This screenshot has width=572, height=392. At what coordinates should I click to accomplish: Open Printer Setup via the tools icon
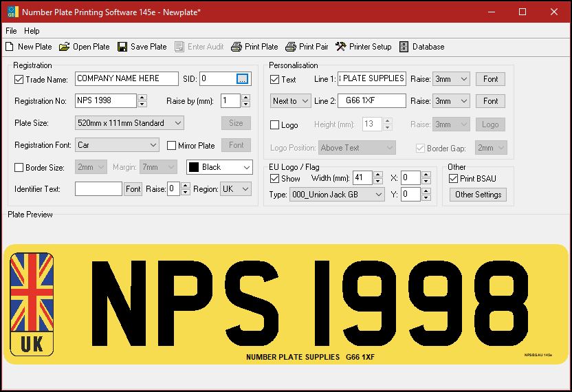click(341, 46)
